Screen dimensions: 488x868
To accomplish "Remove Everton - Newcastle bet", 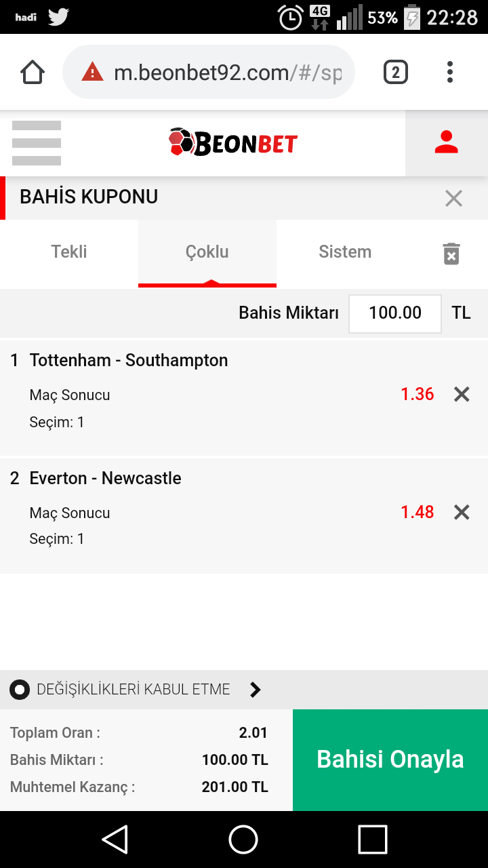I will [x=462, y=512].
